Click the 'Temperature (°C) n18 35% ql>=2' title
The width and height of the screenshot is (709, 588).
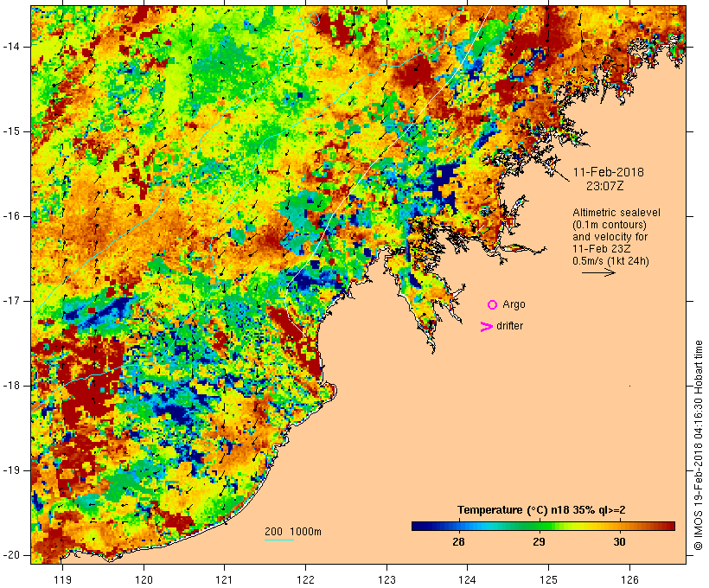(x=541, y=510)
